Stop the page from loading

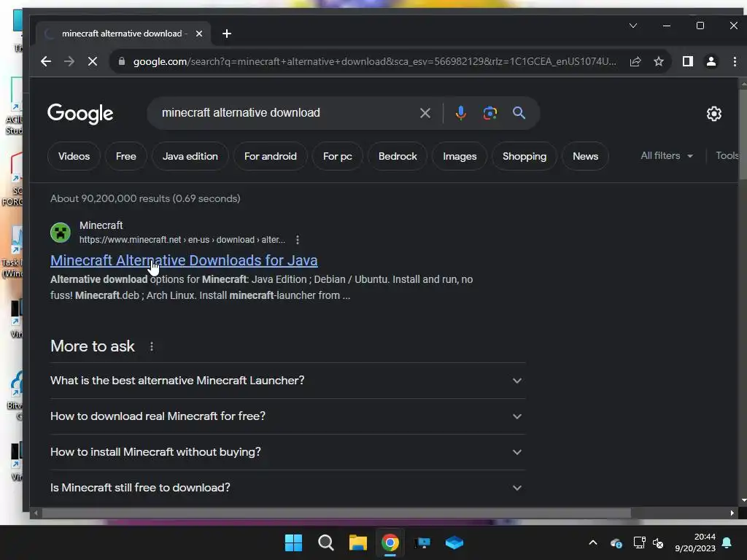(x=93, y=61)
